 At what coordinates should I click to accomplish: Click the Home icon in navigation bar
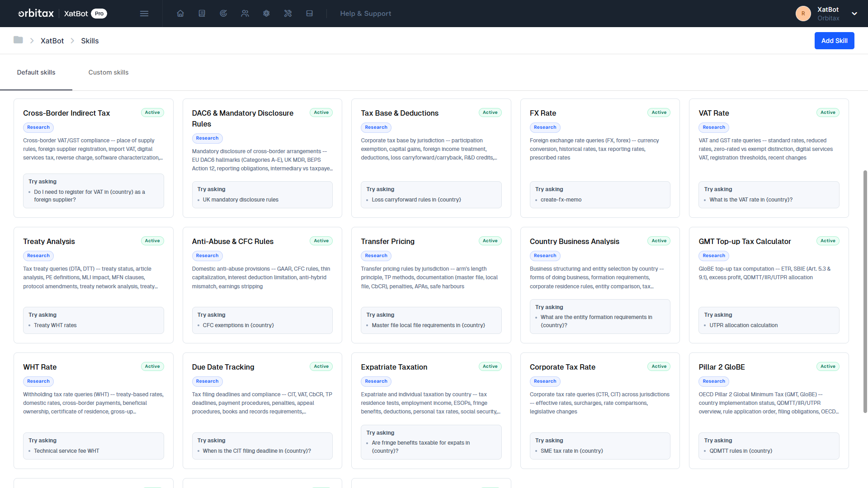click(x=180, y=14)
